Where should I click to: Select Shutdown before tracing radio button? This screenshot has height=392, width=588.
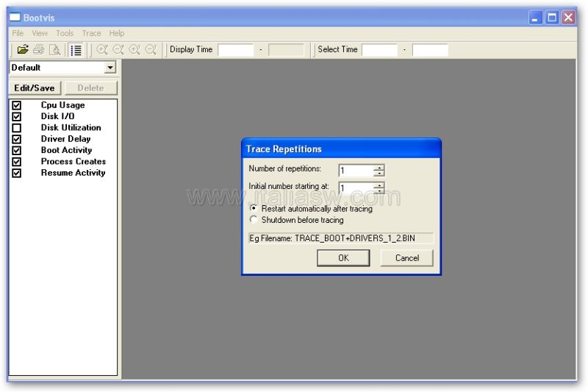coord(254,219)
